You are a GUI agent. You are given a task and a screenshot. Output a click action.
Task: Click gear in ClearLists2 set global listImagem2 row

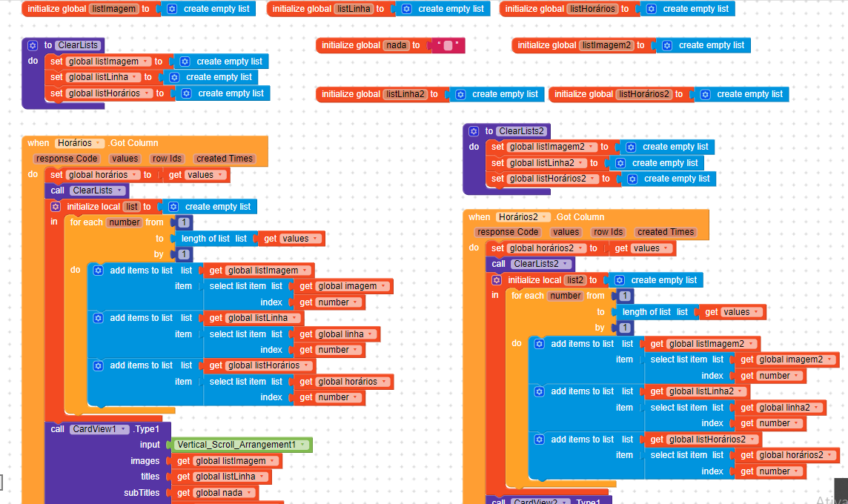(631, 147)
